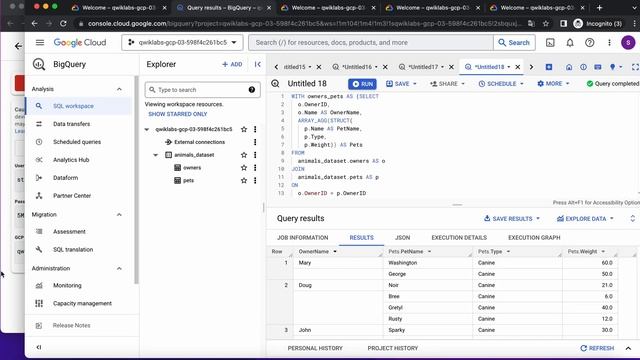Collapse the Migration section
This screenshot has width=640, height=360.
(119, 215)
